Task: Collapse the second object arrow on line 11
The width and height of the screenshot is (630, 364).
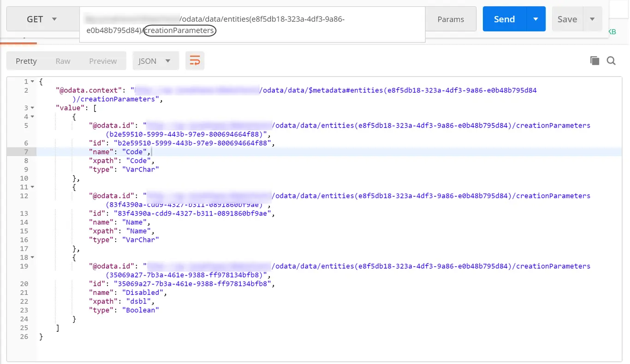Action: pyautogui.click(x=32, y=187)
